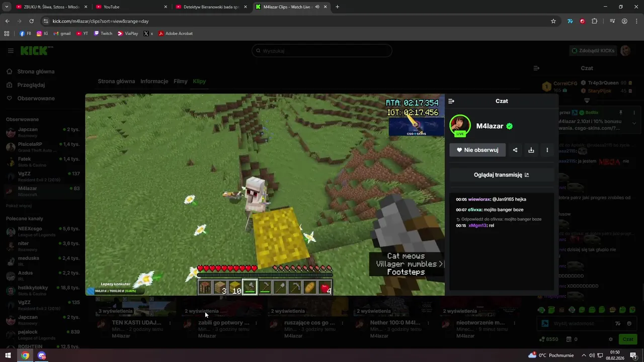Open Chrome extensions puzzle icon

(x=595, y=21)
